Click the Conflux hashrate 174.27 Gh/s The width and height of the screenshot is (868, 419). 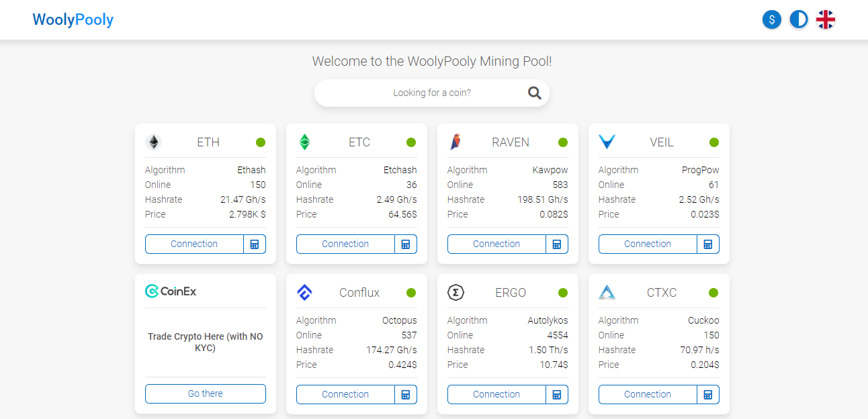[391, 350]
